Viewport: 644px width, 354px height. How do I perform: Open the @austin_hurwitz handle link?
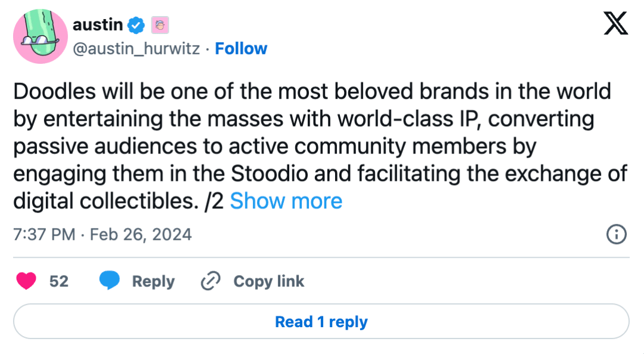click(x=136, y=48)
